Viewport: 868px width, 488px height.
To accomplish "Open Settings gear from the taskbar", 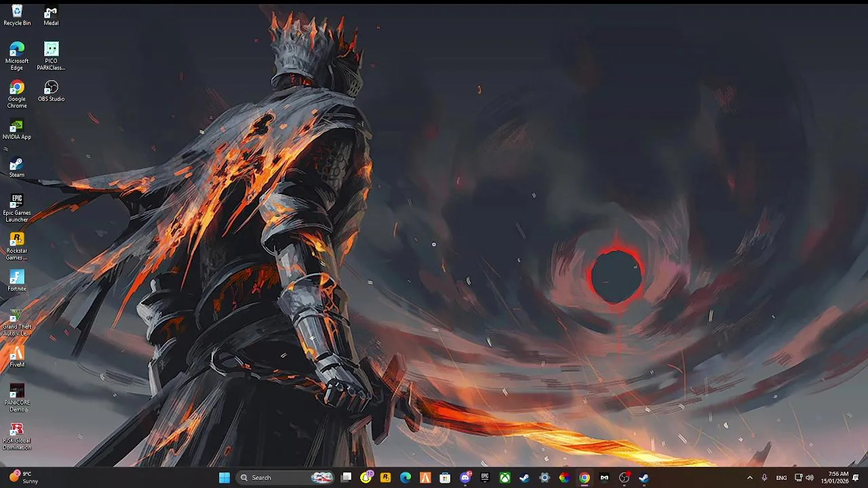I will [x=544, y=478].
